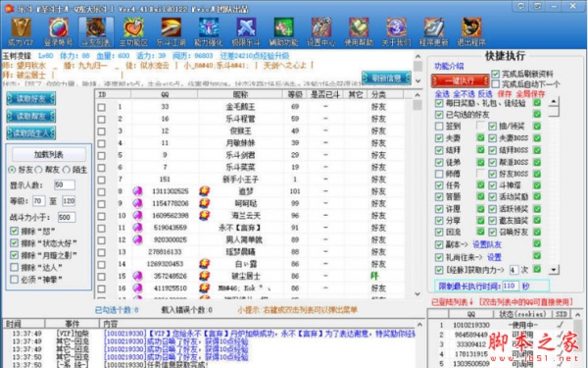Image resolution: width=588 pixels, height=368 pixels.
Task: Enable the 签到 checkbox
Action: (x=439, y=127)
